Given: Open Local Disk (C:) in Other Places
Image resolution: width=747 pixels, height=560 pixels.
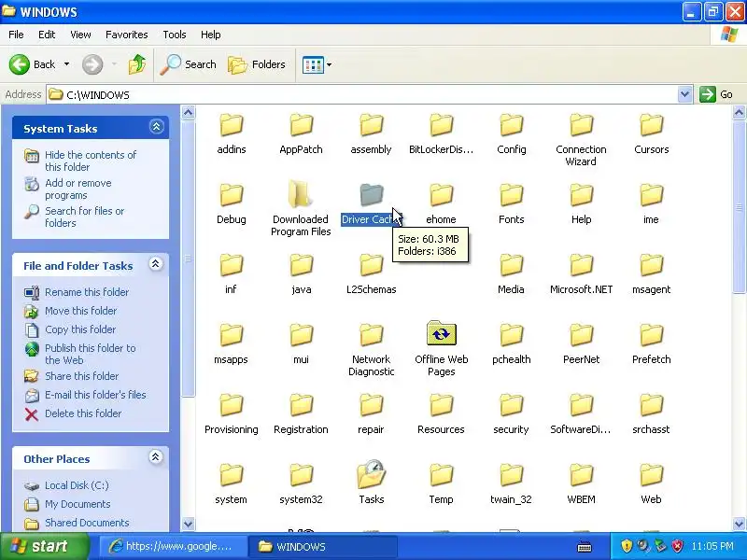Looking at the screenshot, I should [77, 485].
